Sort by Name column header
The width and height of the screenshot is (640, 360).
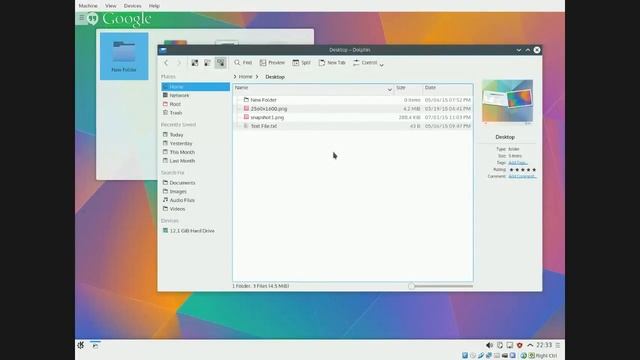313,88
